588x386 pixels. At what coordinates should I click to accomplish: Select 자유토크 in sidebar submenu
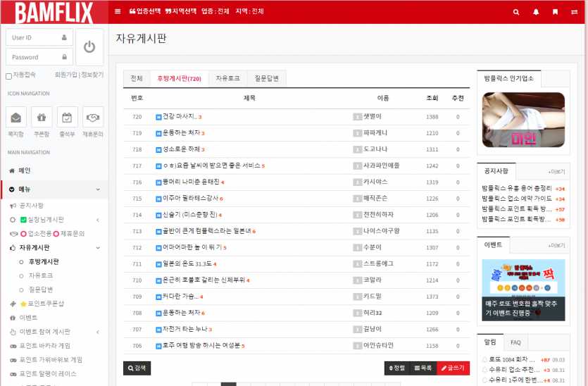tap(41, 275)
